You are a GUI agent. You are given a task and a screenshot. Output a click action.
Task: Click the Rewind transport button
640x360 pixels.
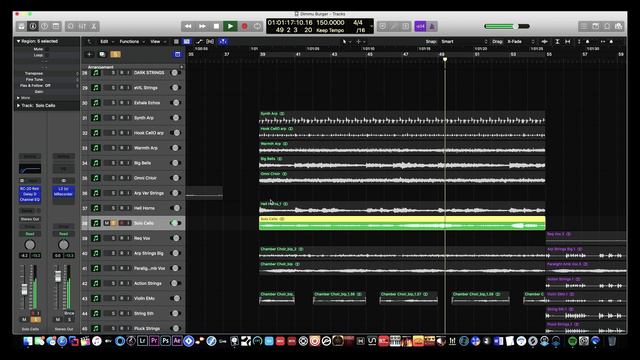coord(188,27)
